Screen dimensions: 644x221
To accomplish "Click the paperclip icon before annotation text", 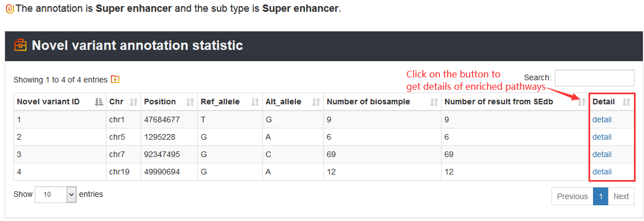I will tap(10, 8).
